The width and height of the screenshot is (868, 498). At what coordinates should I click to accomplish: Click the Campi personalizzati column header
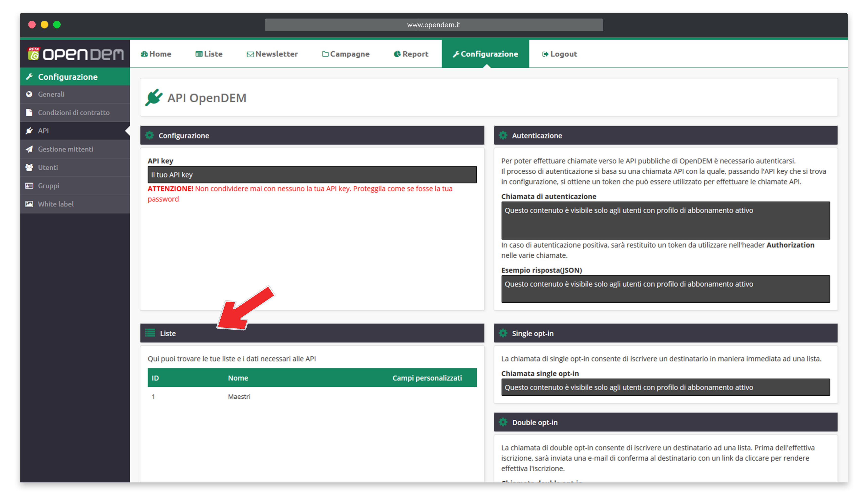427,378
